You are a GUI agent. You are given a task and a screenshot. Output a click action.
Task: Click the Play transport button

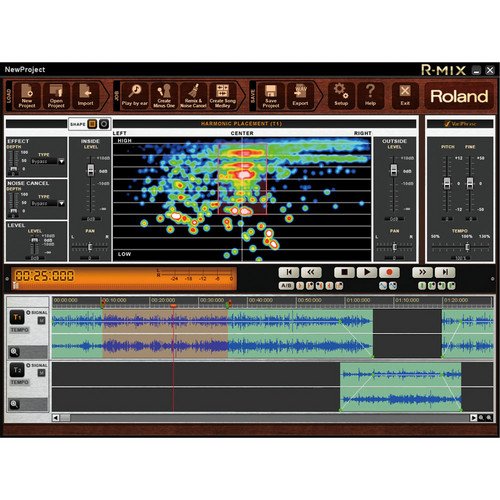pyautogui.click(x=367, y=272)
